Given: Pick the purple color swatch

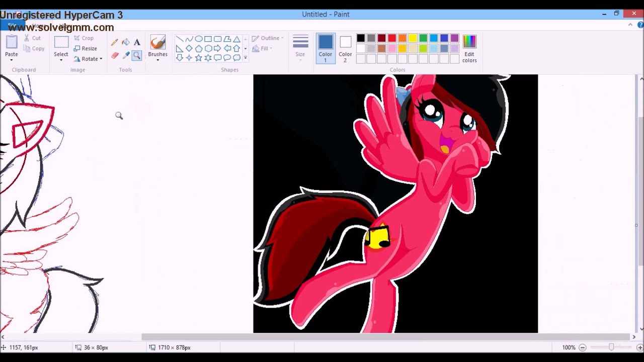Looking at the screenshot, I should [x=454, y=38].
